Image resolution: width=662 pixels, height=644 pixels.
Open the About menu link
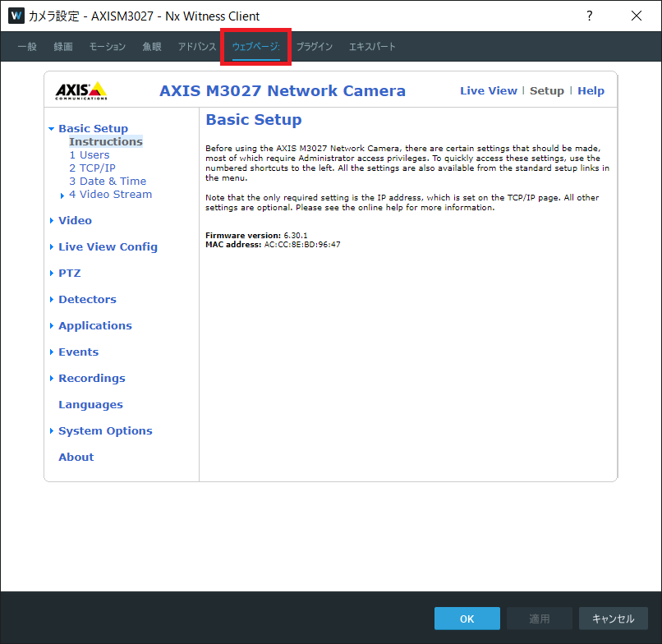point(76,457)
